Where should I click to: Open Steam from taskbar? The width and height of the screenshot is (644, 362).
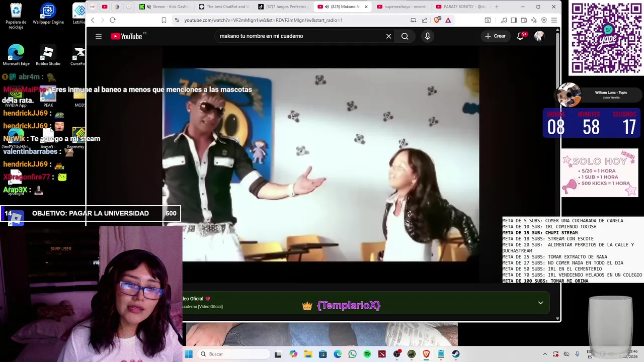click(x=456, y=354)
